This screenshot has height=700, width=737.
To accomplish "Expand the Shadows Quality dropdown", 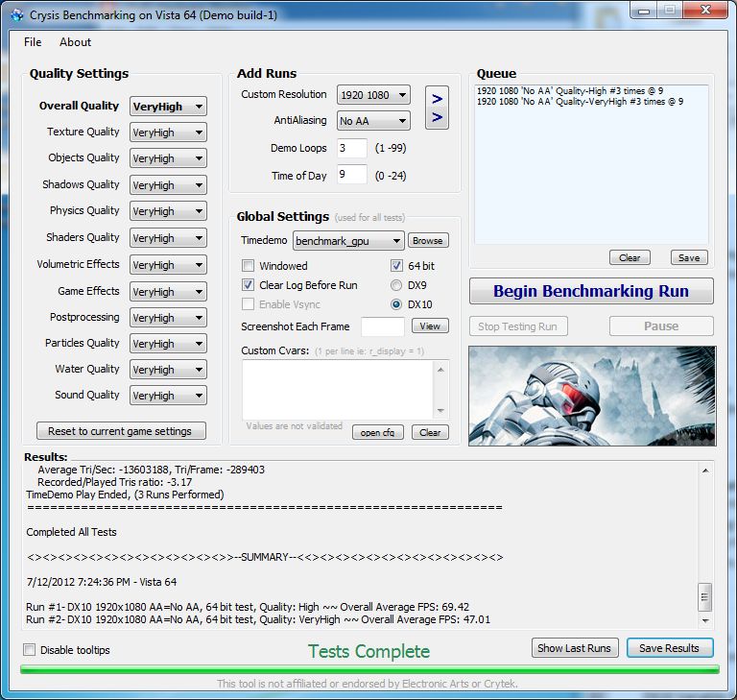I will click(x=168, y=185).
